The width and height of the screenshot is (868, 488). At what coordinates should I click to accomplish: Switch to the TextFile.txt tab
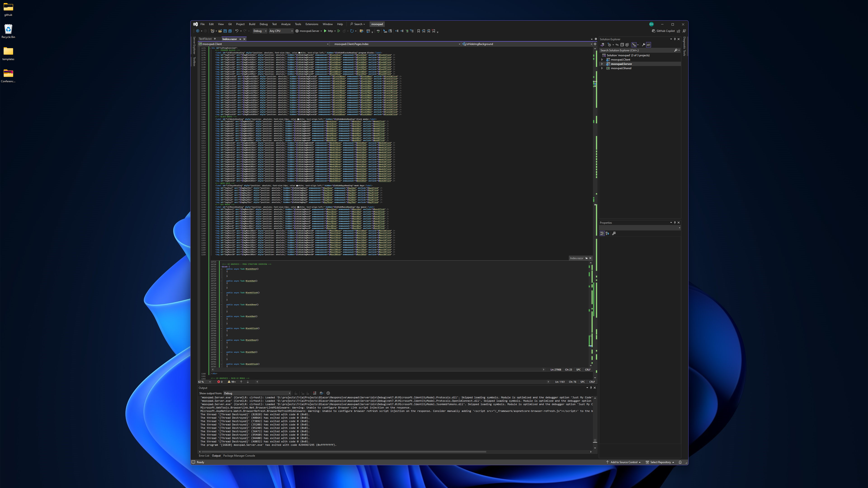[205, 39]
